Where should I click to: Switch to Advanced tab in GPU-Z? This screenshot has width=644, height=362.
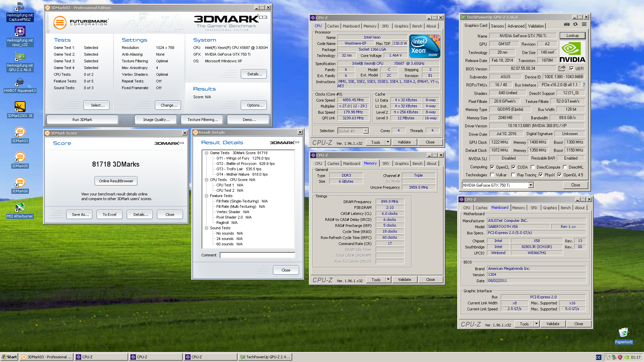pos(516,26)
